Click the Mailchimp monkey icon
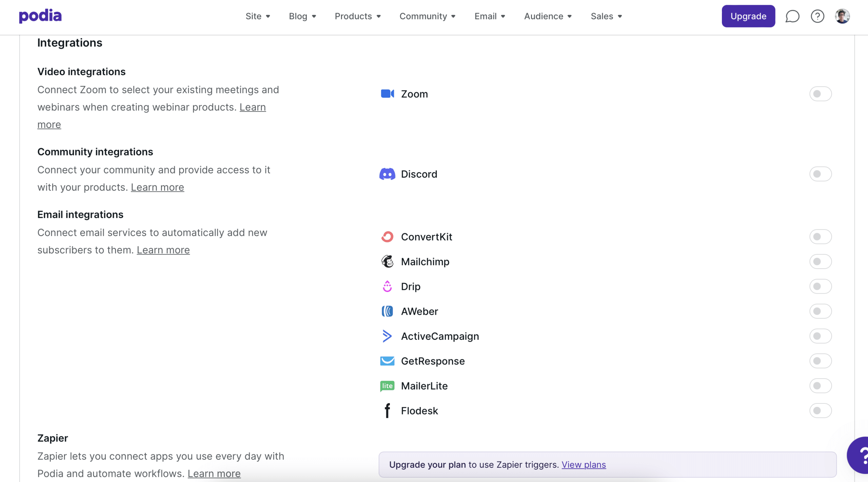 click(x=387, y=261)
